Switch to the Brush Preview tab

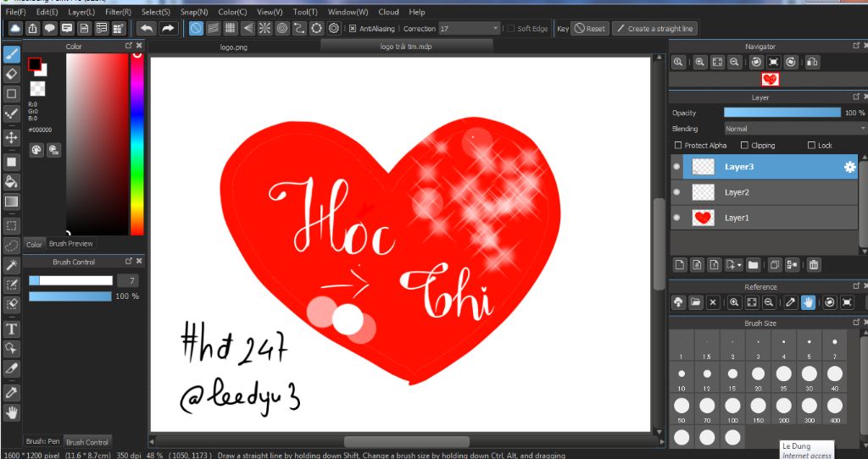[71, 243]
